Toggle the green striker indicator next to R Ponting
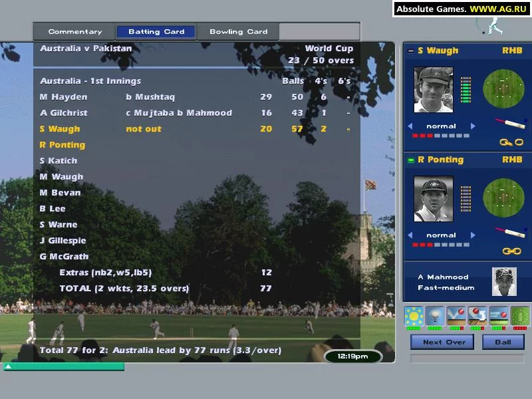This screenshot has width=532, height=399. tap(410, 160)
